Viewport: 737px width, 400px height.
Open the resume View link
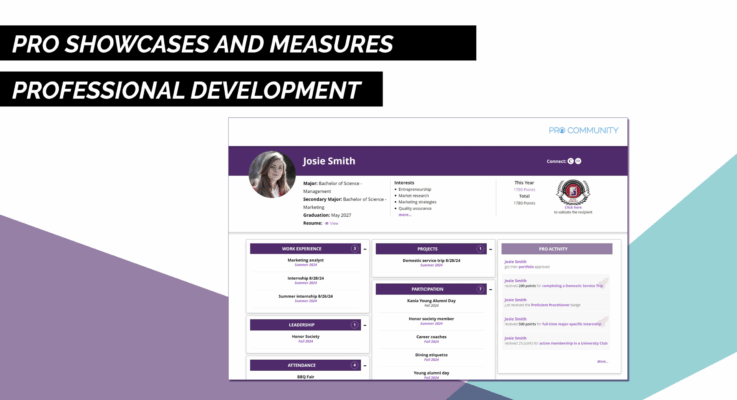coord(333,223)
